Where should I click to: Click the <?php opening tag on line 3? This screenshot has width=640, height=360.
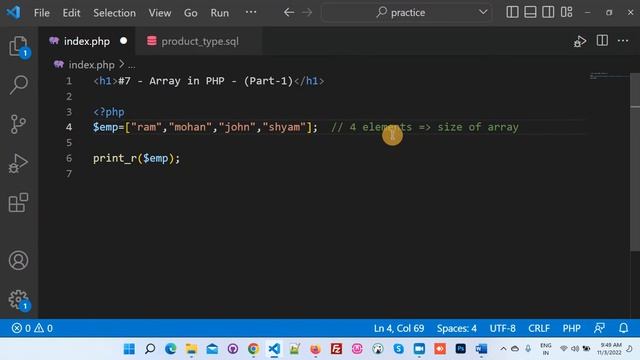point(109,112)
